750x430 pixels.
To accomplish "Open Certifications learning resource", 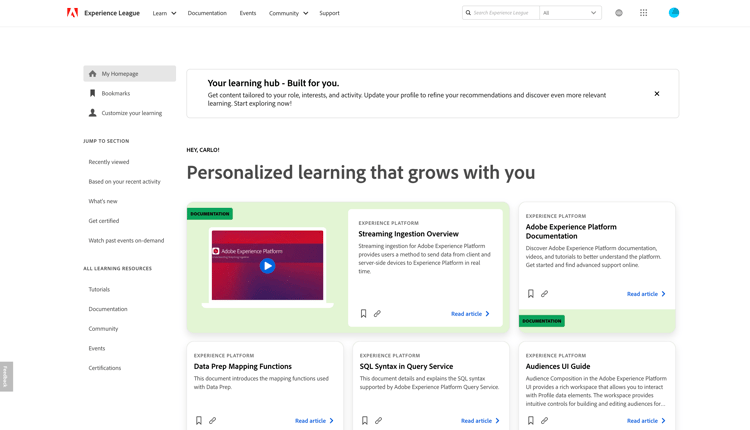I will pos(105,368).
